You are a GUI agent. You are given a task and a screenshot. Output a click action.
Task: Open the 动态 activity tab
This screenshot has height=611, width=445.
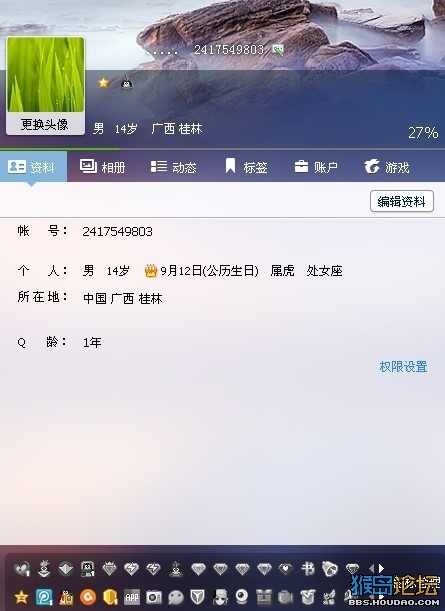pos(174,167)
